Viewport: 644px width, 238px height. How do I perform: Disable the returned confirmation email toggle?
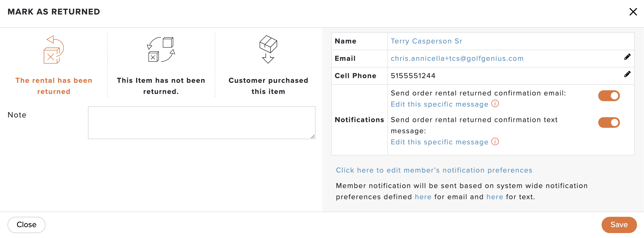(x=609, y=96)
